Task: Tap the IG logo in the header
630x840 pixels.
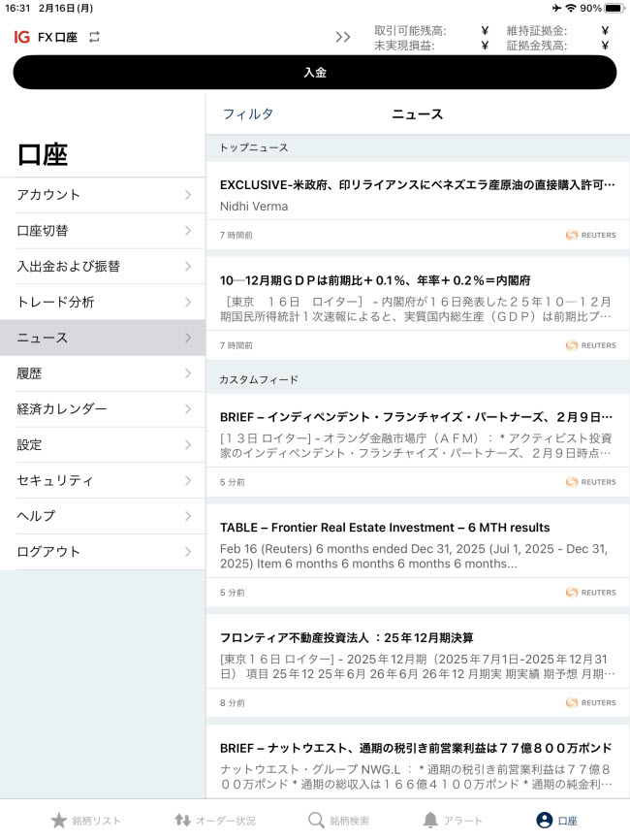Action: point(22,37)
